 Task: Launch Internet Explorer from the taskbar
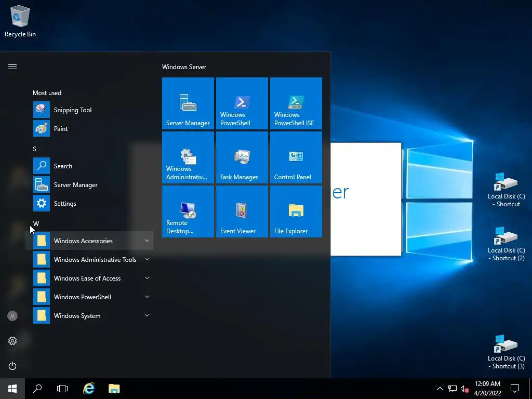(89, 389)
